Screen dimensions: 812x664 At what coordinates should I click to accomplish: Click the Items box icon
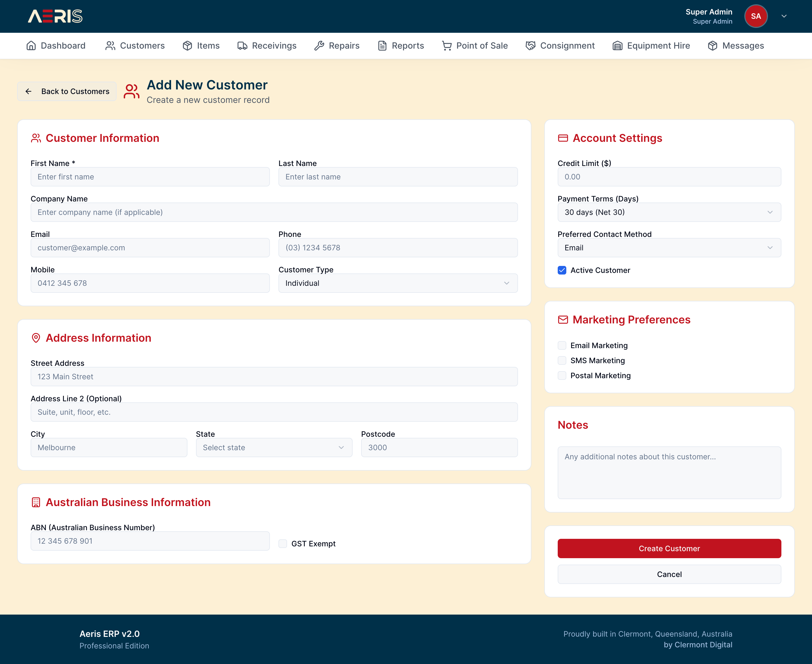(187, 46)
